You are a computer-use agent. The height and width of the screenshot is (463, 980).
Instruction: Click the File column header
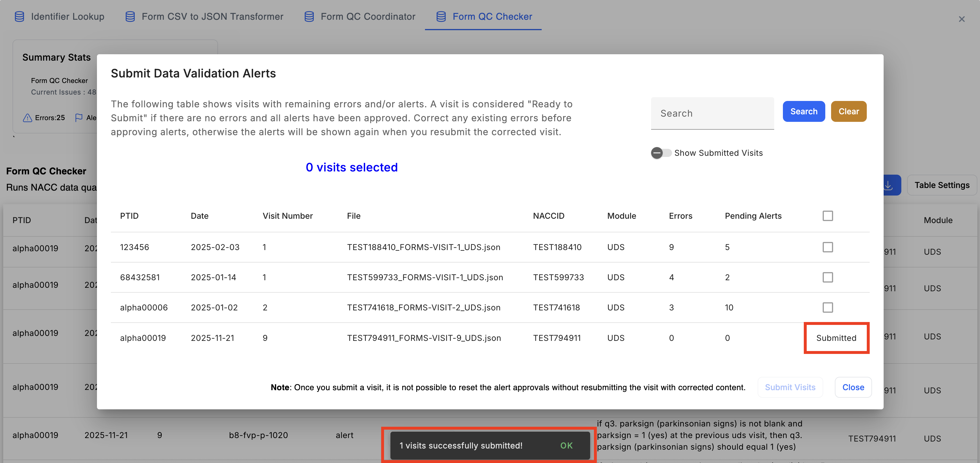(354, 216)
